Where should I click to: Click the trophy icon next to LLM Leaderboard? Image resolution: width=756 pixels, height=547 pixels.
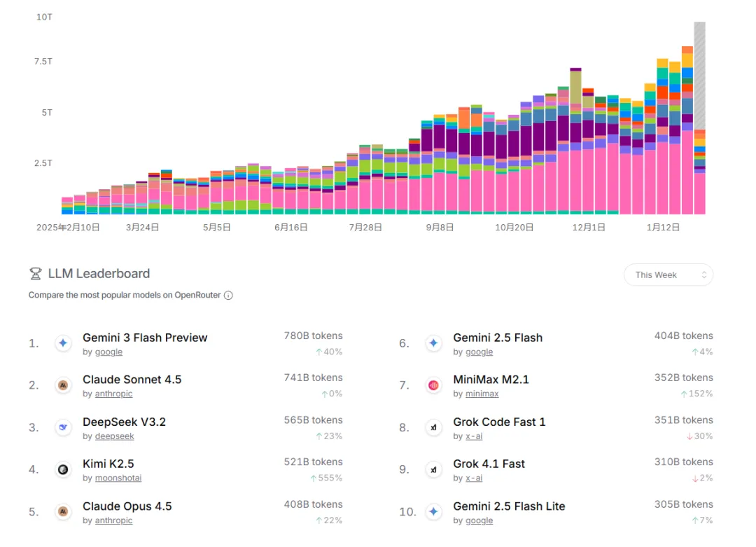(35, 274)
